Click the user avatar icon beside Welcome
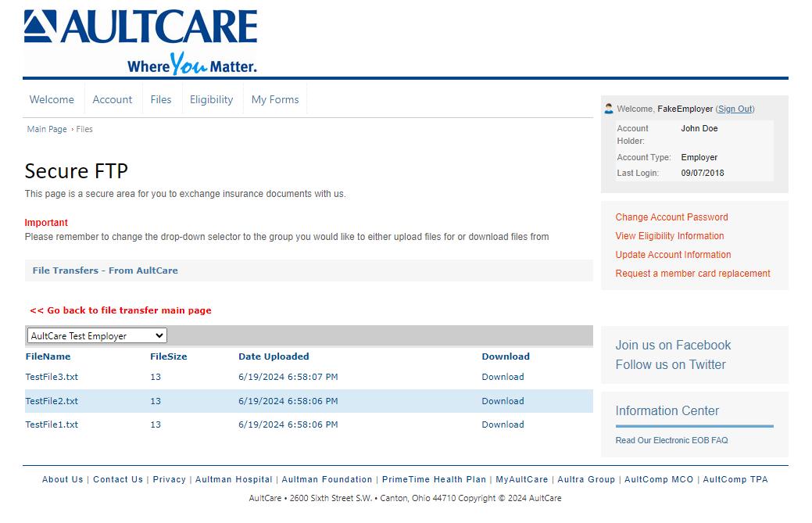 pyautogui.click(x=609, y=109)
